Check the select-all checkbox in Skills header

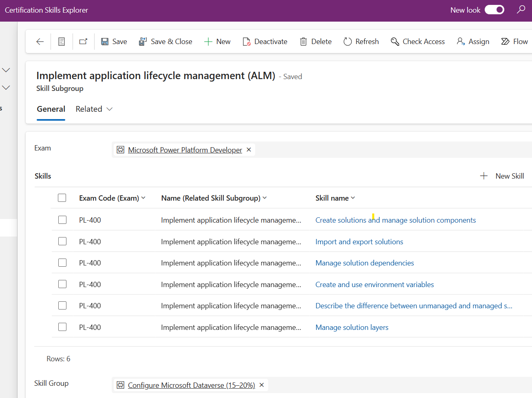[x=62, y=198]
